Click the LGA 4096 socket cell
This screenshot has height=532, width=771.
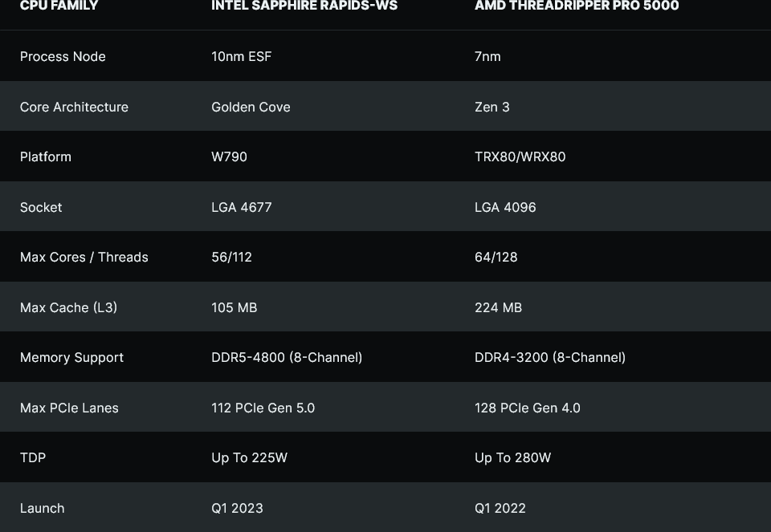pos(505,207)
